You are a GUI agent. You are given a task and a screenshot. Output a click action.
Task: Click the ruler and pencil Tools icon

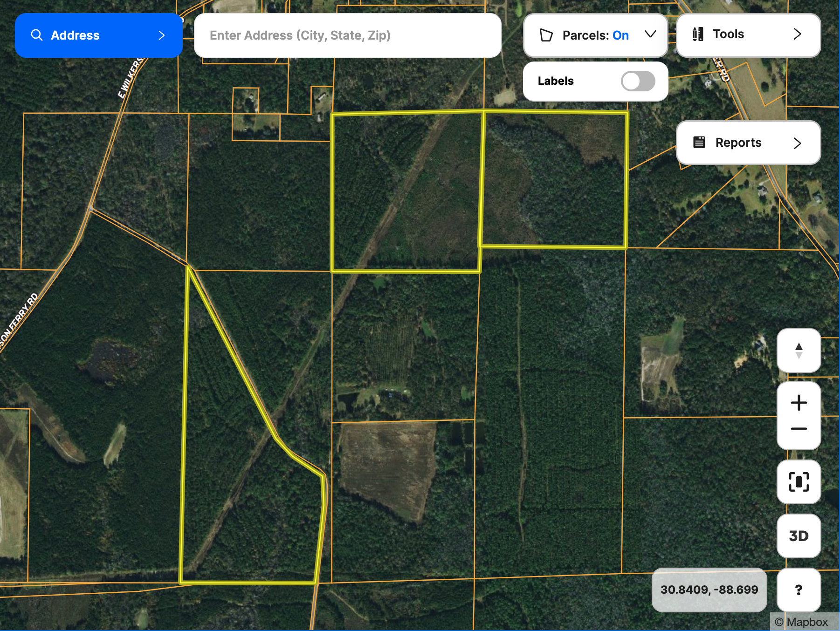(698, 34)
